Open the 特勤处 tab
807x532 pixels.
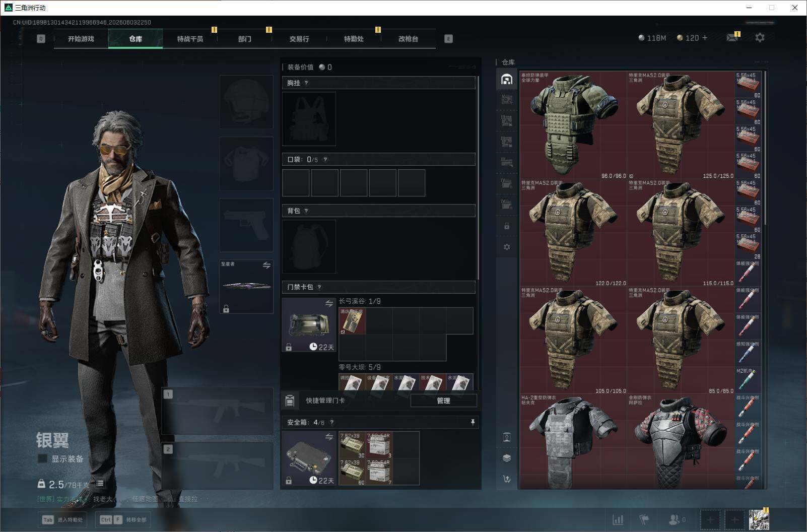(x=354, y=39)
